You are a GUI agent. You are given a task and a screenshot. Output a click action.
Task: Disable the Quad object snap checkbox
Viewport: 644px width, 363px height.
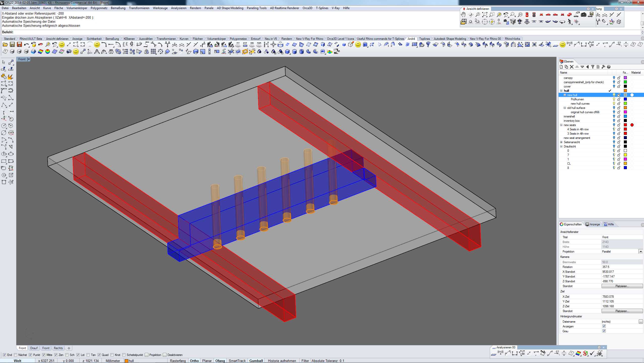coord(99,355)
